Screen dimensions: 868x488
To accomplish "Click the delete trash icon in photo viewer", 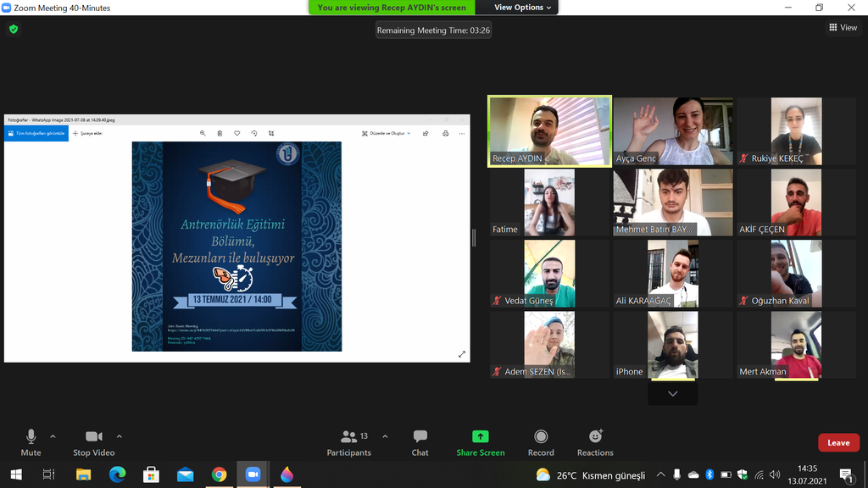I will click(220, 133).
